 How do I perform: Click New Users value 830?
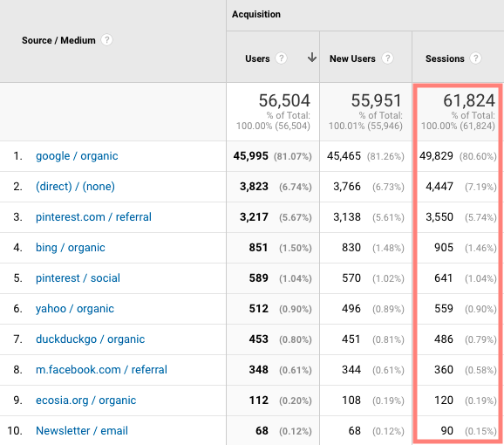(351, 248)
